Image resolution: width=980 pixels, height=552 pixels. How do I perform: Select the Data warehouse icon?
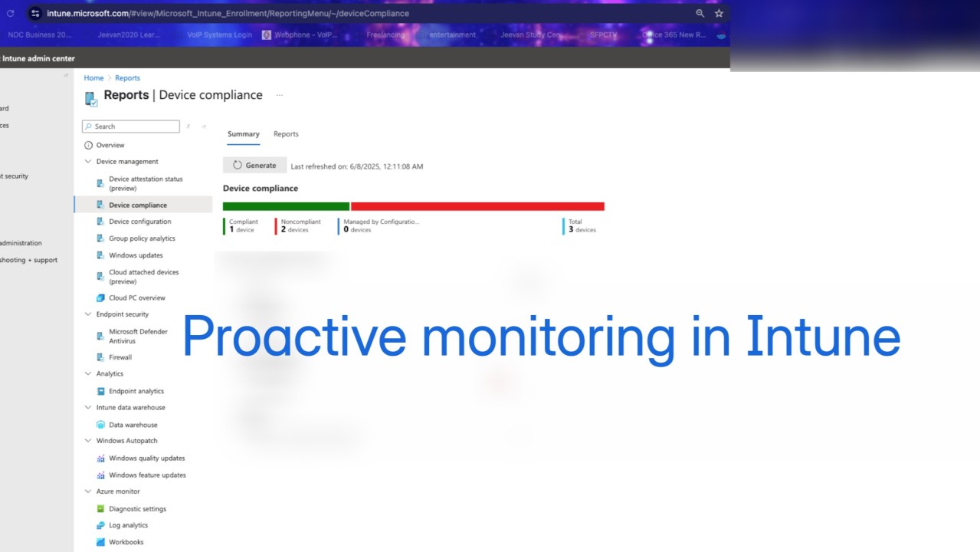(x=100, y=425)
